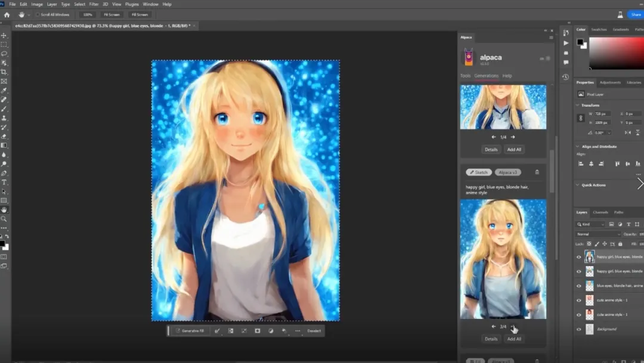This screenshot has width=644, height=363.
Task: Hide the Background layer
Action: click(x=578, y=329)
